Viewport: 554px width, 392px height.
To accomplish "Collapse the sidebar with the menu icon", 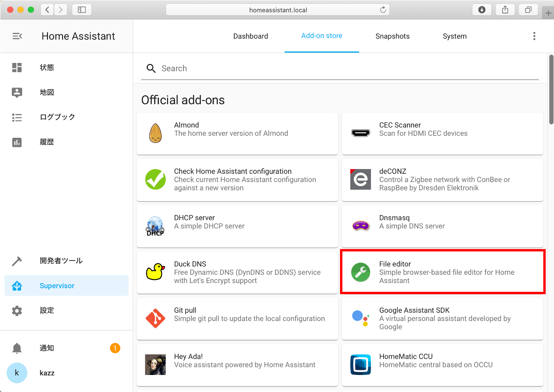I will (x=17, y=36).
